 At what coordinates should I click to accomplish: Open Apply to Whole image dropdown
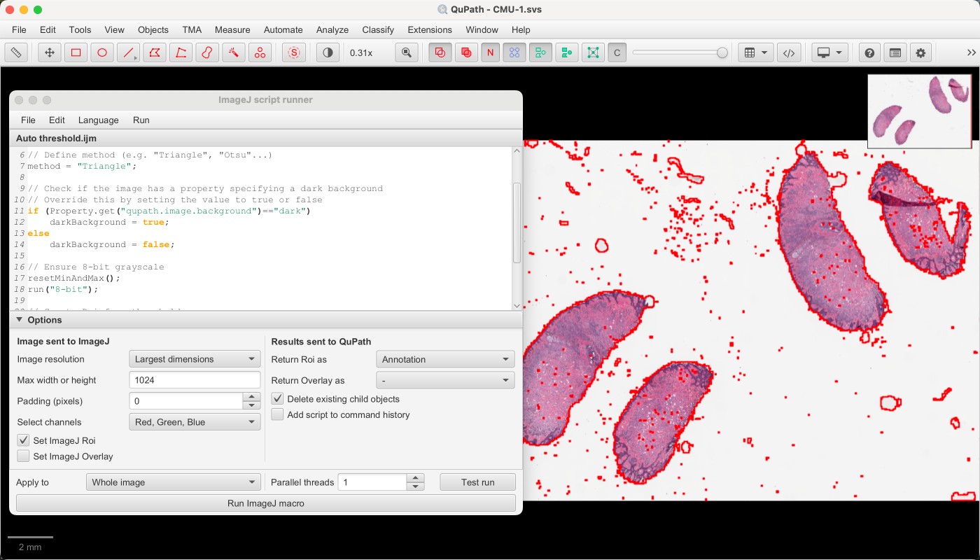tap(174, 482)
